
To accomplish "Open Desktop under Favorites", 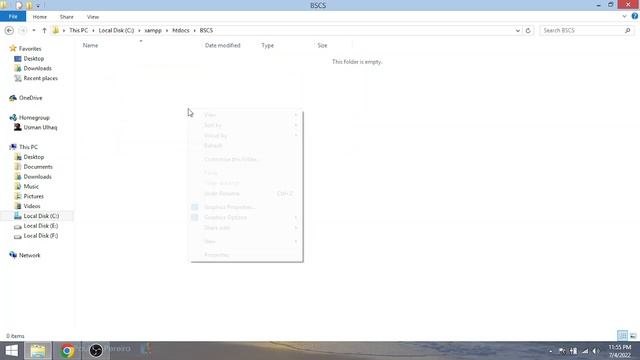I will click(33, 59).
